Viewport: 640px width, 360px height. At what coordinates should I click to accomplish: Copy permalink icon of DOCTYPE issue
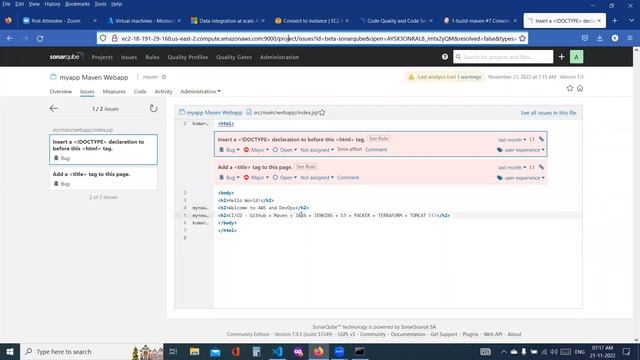click(x=541, y=139)
